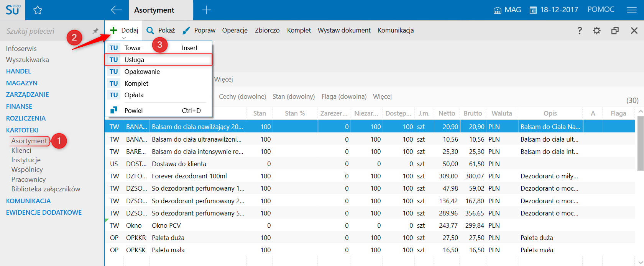This screenshot has height=266, width=644.
Task: Expand HANDEL section in sidebar
Action: point(18,71)
